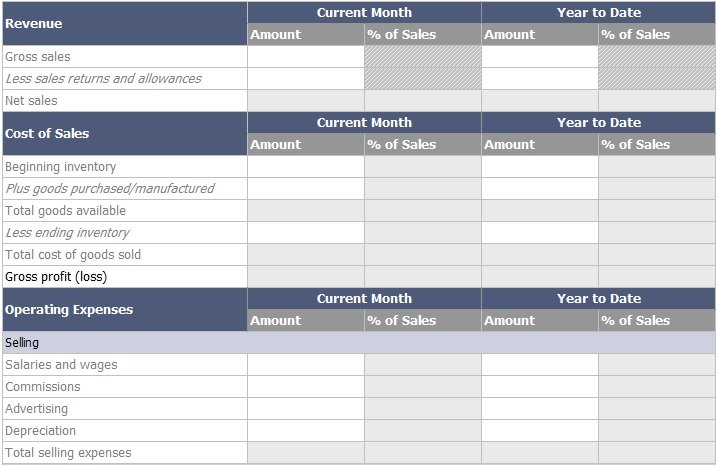Viewport: 717px width, 466px height.
Task: Select Beginning inventory Current Month % of Sales cell
Action: [423, 166]
